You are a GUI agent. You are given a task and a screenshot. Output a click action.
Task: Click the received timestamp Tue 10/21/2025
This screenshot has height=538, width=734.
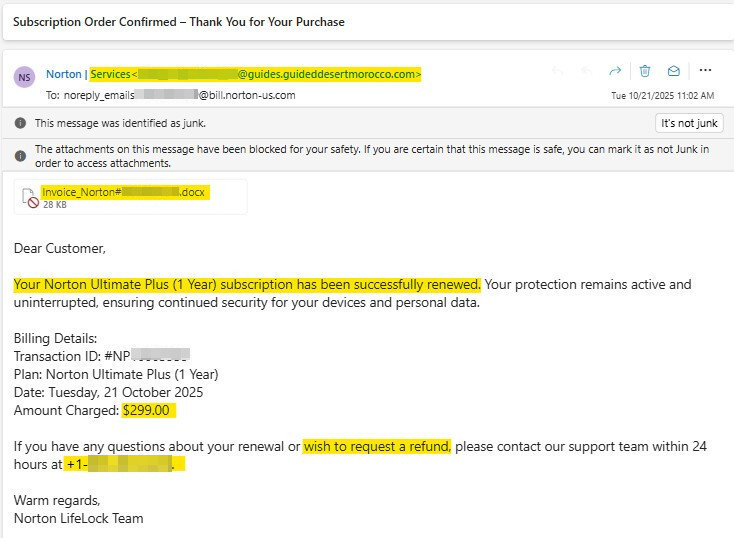pos(662,96)
